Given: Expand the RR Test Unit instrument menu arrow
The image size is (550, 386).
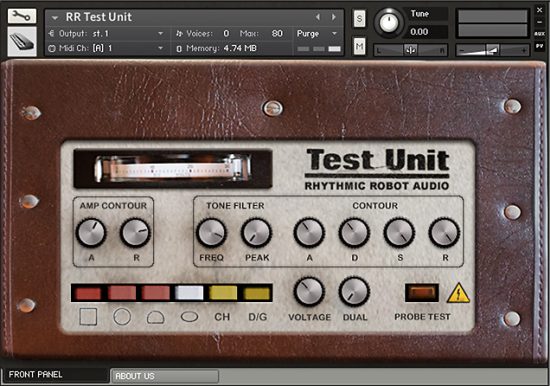Looking at the screenshot, I should [55, 17].
